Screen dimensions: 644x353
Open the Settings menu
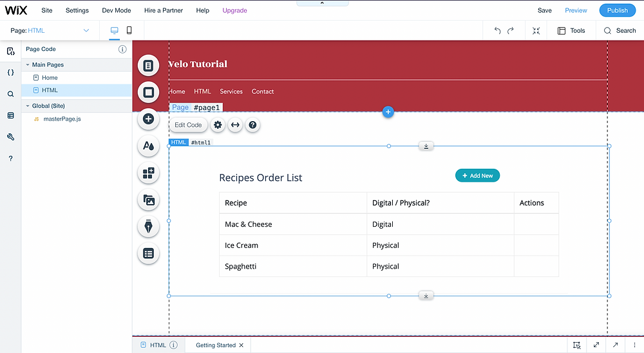(x=77, y=10)
